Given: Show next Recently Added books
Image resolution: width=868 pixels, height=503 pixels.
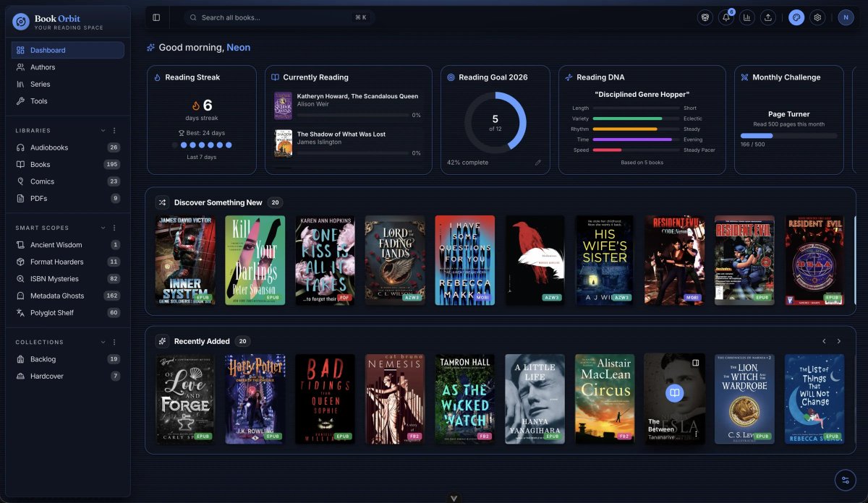Looking at the screenshot, I should point(839,341).
